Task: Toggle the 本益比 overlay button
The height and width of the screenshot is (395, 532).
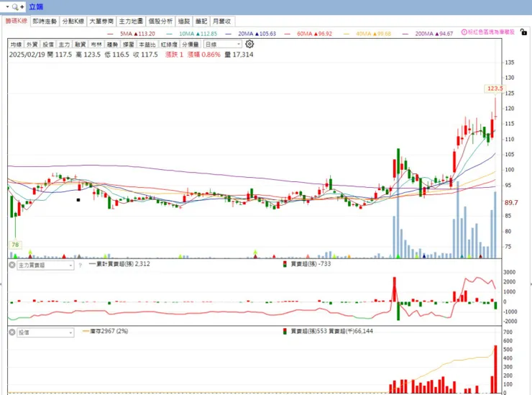Action: [x=147, y=45]
